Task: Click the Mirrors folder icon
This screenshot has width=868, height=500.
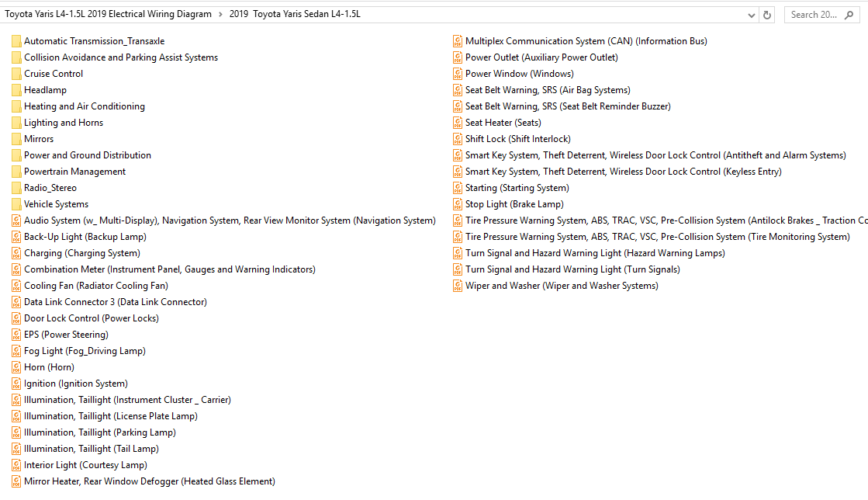Action: (x=16, y=139)
